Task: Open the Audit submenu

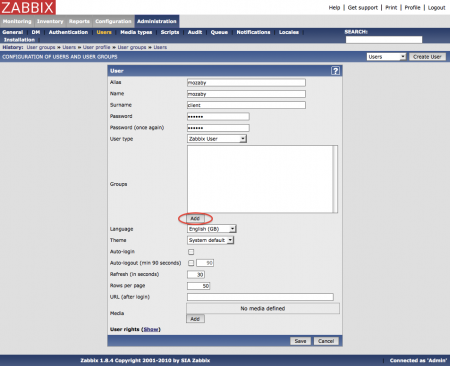Action: coord(195,32)
